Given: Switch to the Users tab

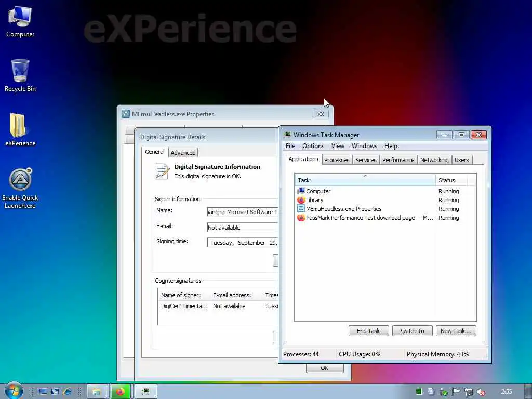Looking at the screenshot, I should [462, 160].
